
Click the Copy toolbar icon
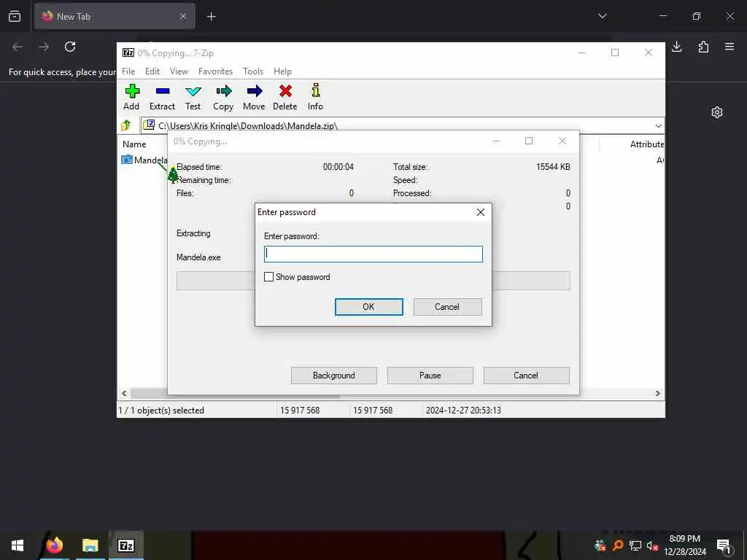[223, 91]
